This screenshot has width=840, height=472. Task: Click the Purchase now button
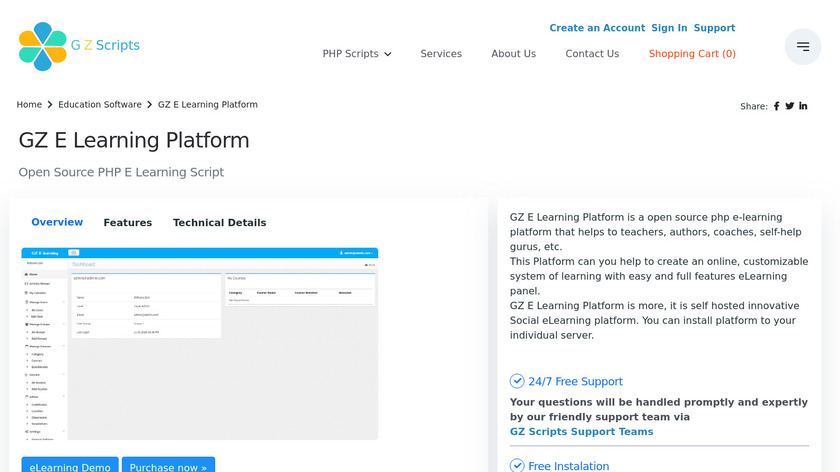(168, 465)
